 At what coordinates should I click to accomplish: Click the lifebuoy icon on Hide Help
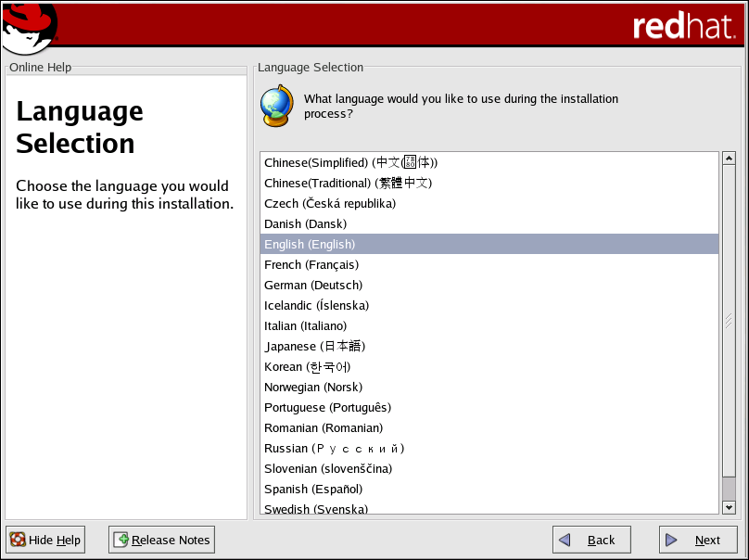coord(18,540)
